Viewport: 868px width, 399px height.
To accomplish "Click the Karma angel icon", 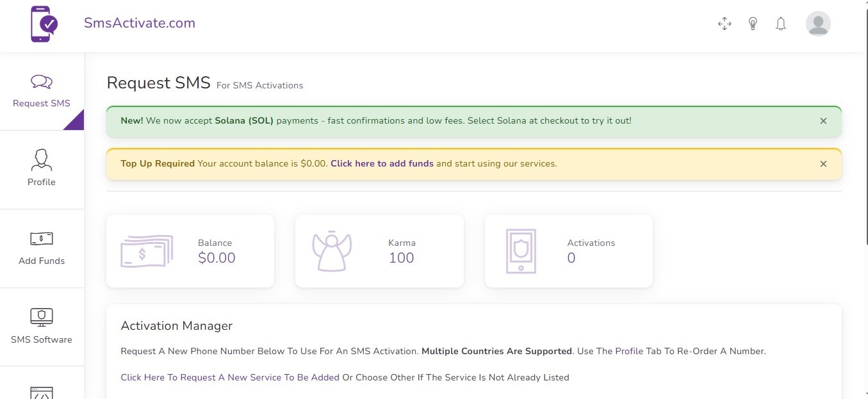I will (332, 251).
